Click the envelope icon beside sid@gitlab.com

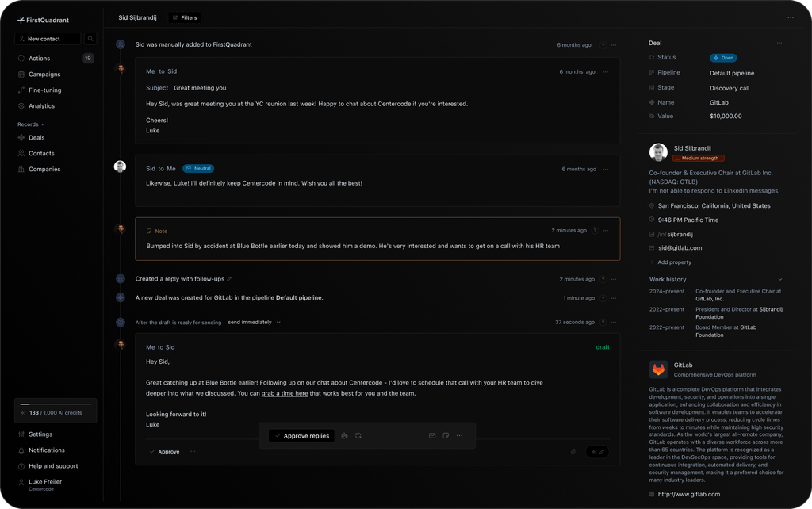[652, 248]
